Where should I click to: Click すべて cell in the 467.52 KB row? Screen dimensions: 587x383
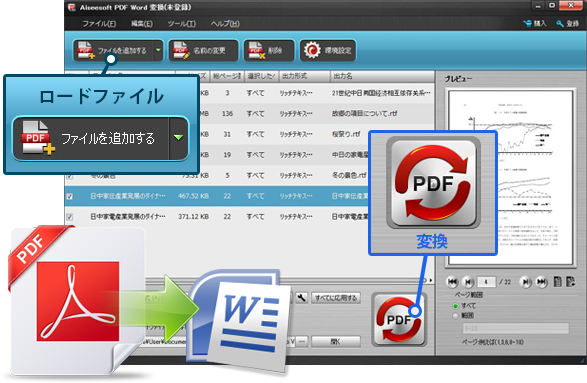coord(255,196)
